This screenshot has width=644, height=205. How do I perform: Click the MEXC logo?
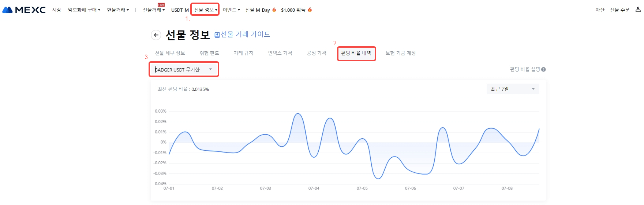pos(24,10)
